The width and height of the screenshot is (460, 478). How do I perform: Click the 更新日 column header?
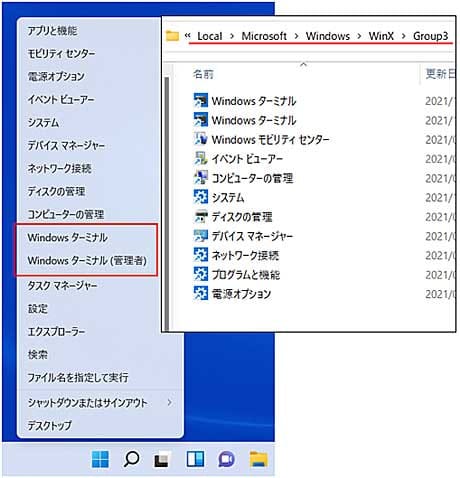pos(440,74)
